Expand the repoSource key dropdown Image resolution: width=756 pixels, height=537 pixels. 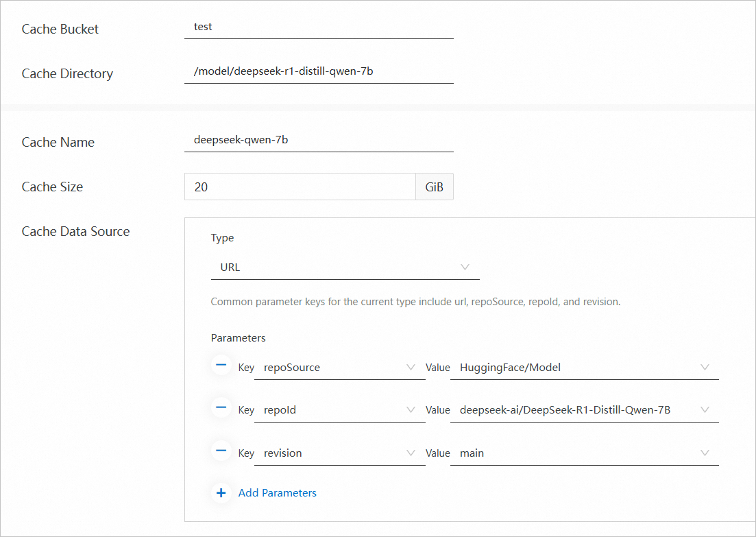click(x=411, y=367)
